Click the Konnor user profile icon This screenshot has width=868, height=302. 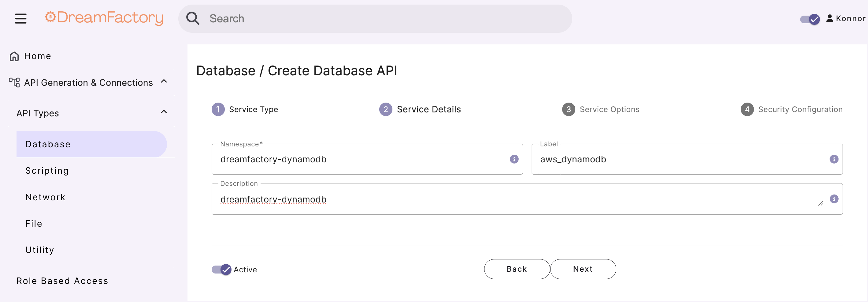pos(829,19)
